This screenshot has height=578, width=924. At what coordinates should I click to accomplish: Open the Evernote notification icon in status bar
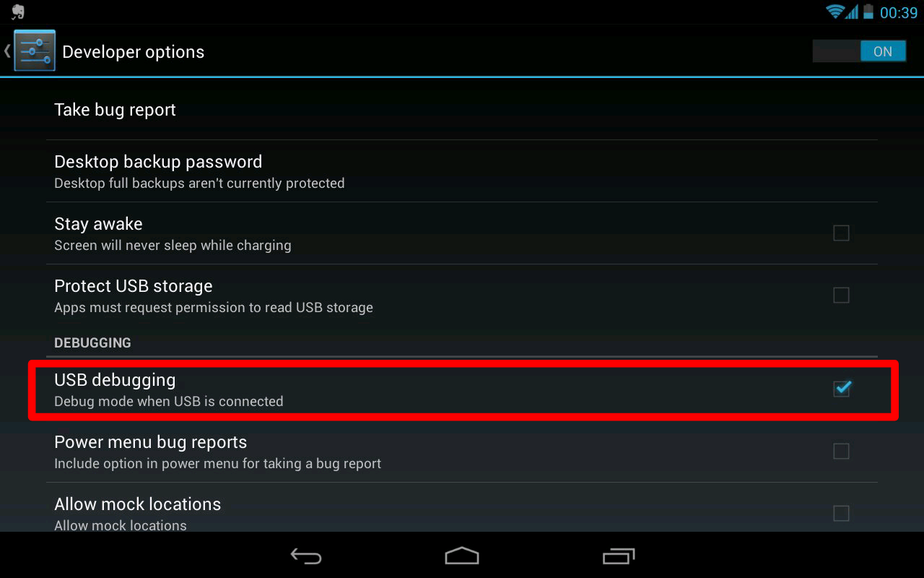(18, 12)
